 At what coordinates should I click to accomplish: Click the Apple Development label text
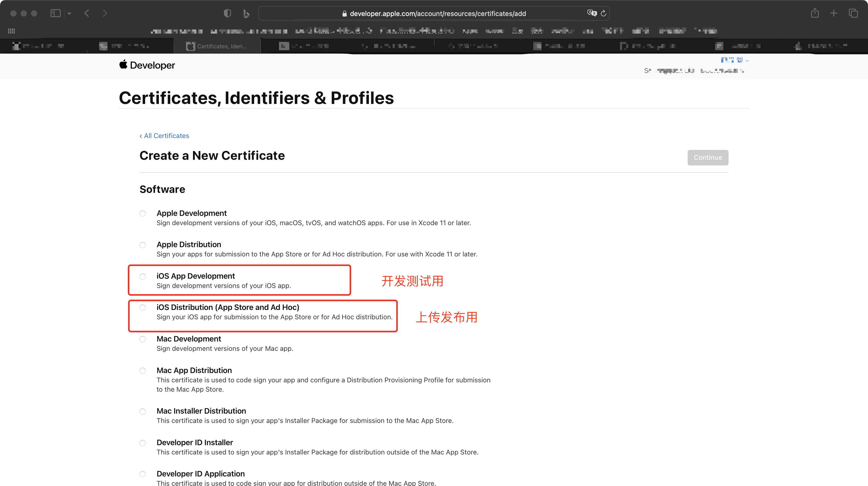tap(191, 213)
